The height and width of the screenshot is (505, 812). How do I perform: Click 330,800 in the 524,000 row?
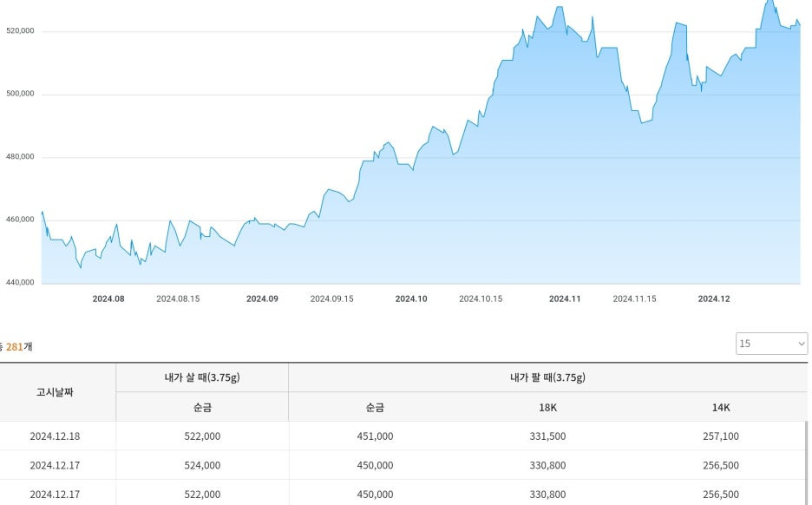pos(548,465)
